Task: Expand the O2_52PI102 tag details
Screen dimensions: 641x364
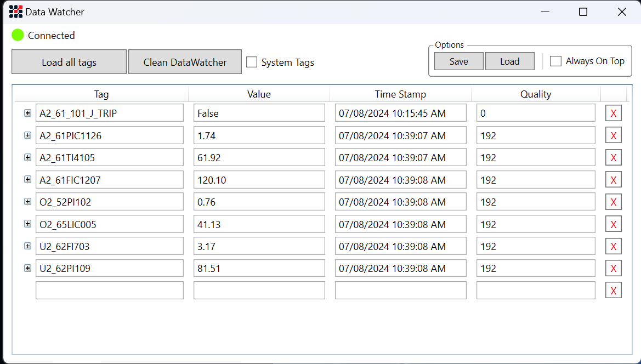Action: (27, 202)
